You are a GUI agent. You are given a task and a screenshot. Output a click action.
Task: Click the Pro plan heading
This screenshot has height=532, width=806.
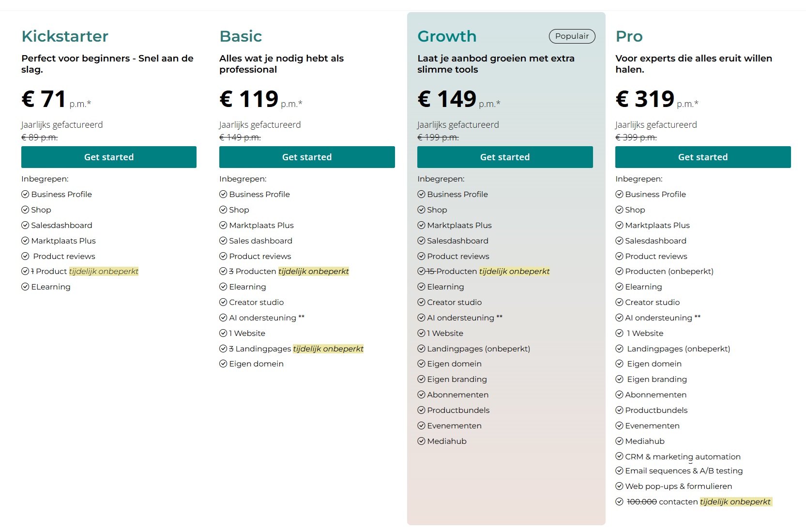pos(629,36)
